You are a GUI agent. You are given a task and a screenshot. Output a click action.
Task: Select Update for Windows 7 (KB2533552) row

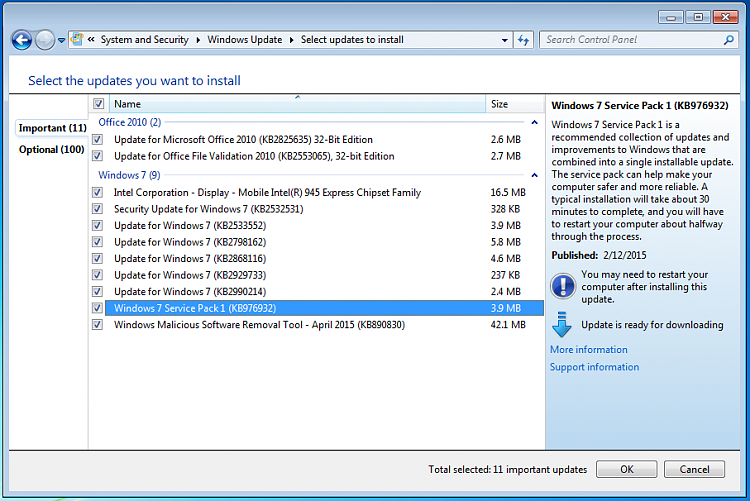(324, 225)
